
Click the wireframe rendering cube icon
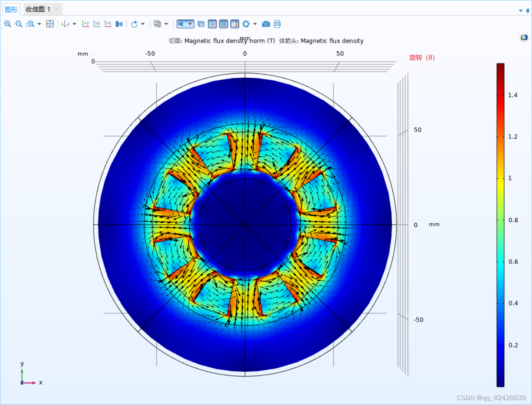pos(157,24)
